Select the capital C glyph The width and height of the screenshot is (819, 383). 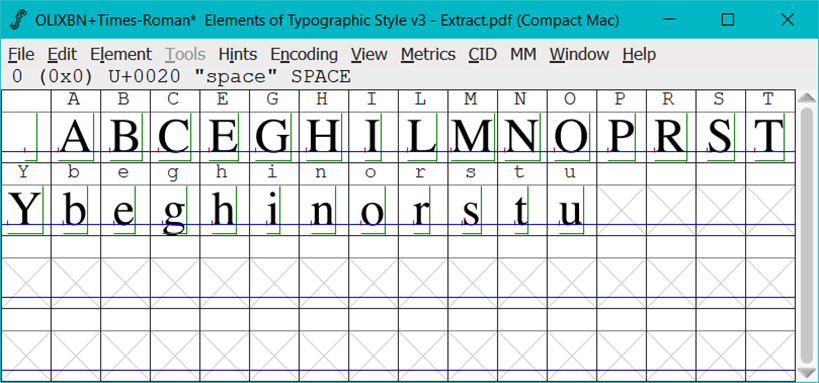175,137
